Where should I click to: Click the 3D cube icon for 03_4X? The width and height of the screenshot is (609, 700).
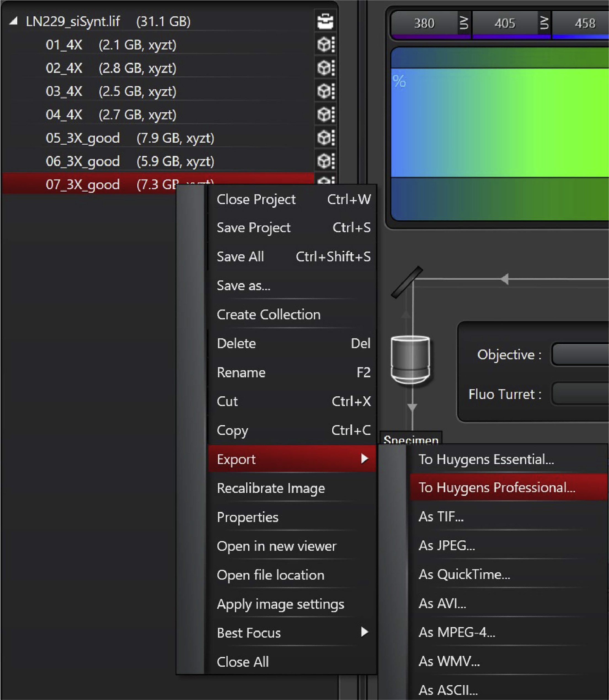tap(325, 91)
